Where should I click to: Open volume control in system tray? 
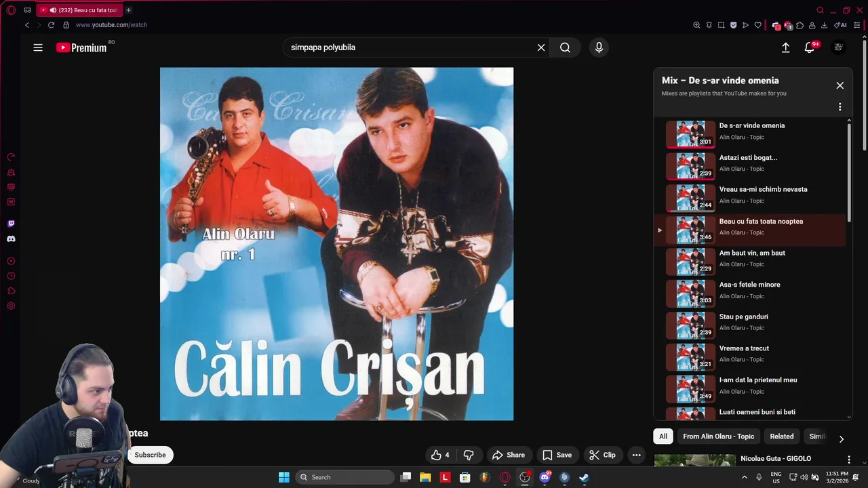pos(804,477)
